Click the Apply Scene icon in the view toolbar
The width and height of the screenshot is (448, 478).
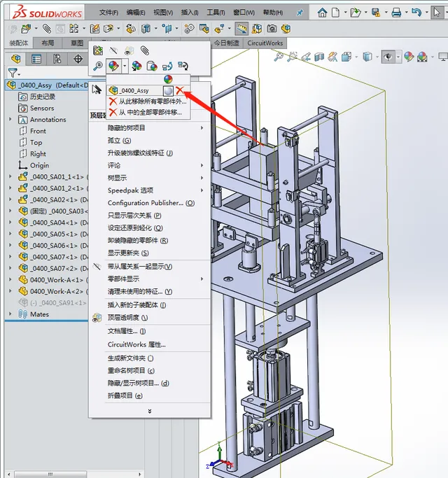(422, 57)
